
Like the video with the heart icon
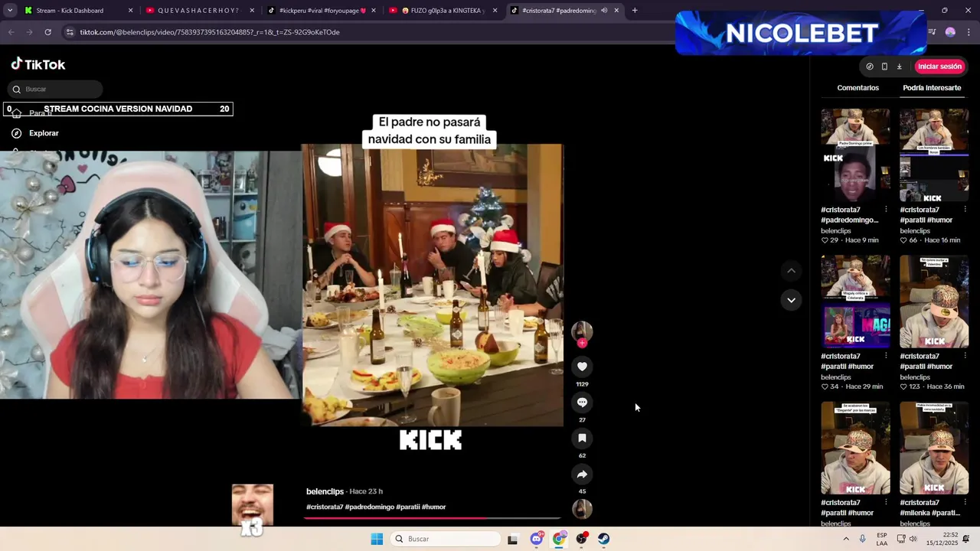click(x=582, y=367)
